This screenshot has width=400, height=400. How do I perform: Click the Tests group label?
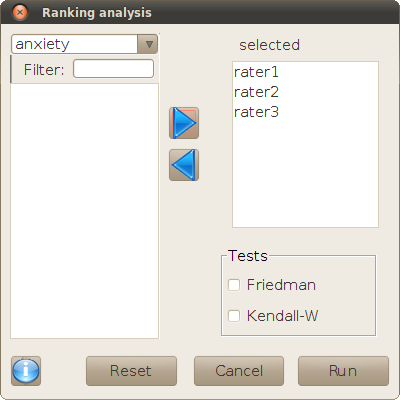[248, 256]
